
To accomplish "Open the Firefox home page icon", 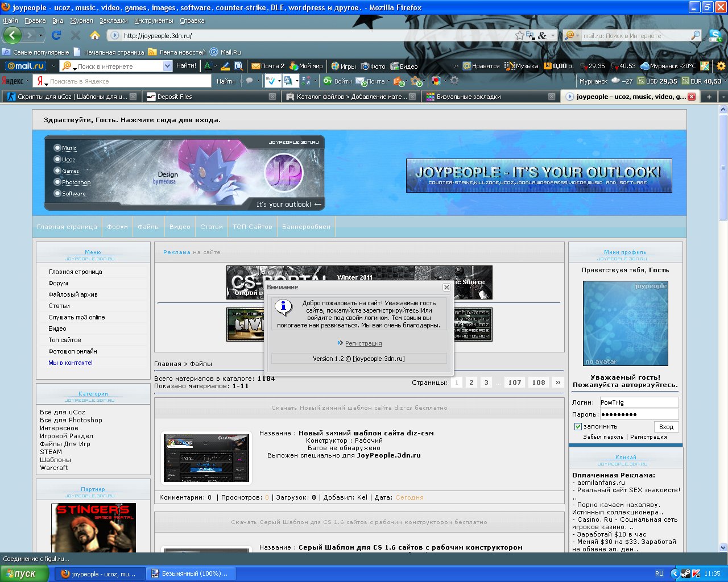I will (x=95, y=35).
